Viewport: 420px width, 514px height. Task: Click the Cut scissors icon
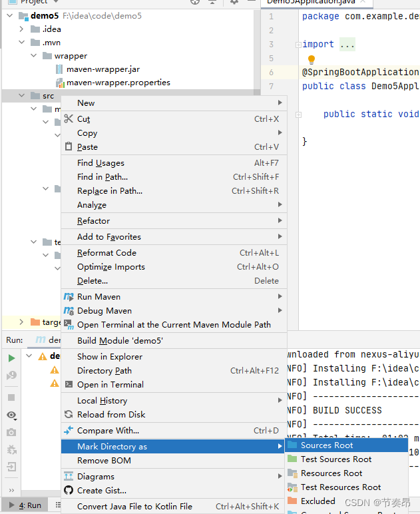click(x=69, y=119)
